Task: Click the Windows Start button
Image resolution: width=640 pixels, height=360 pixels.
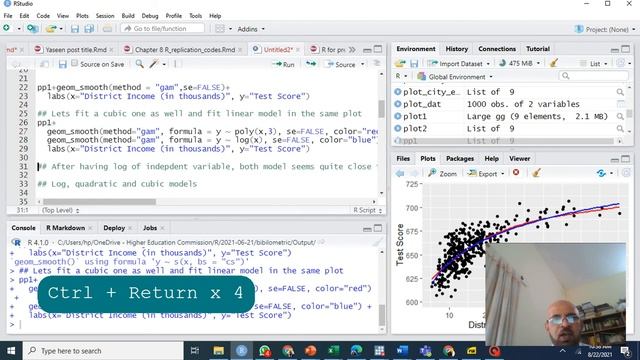Action: point(11,351)
